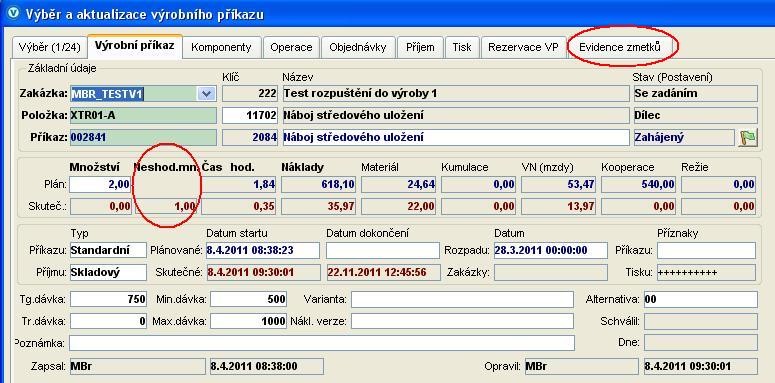The height and width of the screenshot is (383, 775).
Task: Click the Schválil field
Action: coord(700,321)
